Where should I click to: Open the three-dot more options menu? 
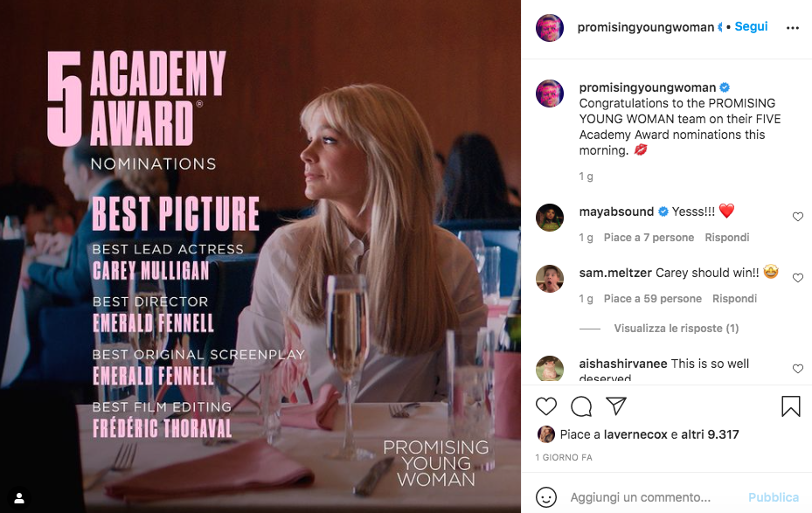tap(792, 28)
